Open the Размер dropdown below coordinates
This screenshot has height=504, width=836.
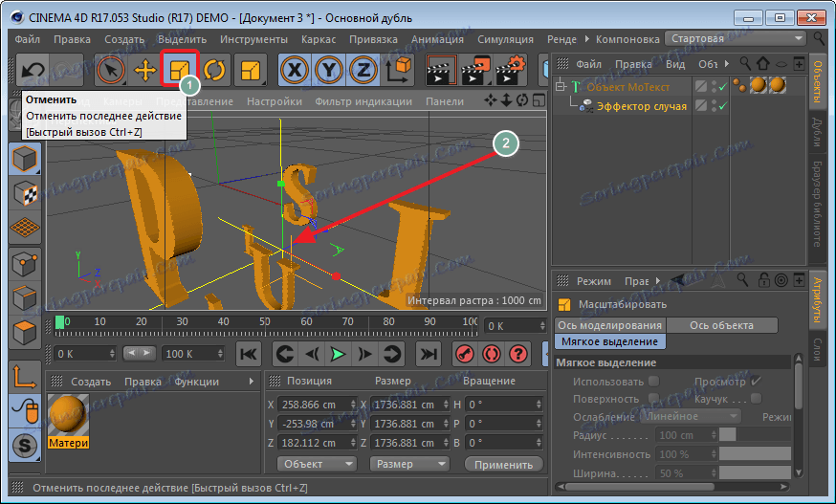click(407, 464)
